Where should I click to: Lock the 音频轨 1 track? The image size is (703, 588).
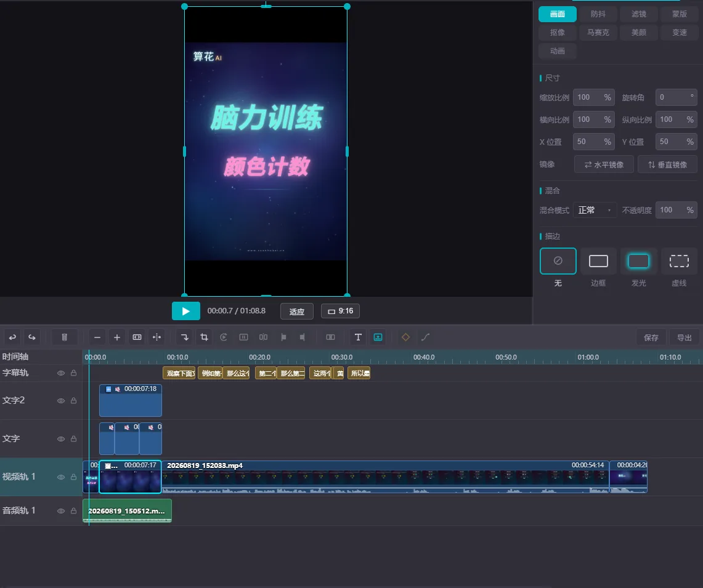[73, 511]
